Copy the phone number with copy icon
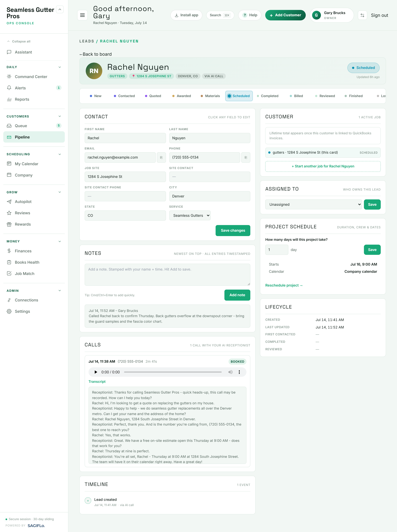Viewport: 397px width, 532px height. [x=246, y=157]
